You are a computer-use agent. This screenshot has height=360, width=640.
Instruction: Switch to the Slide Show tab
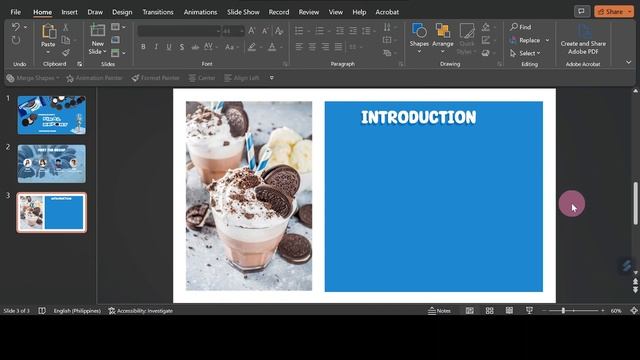tap(243, 12)
